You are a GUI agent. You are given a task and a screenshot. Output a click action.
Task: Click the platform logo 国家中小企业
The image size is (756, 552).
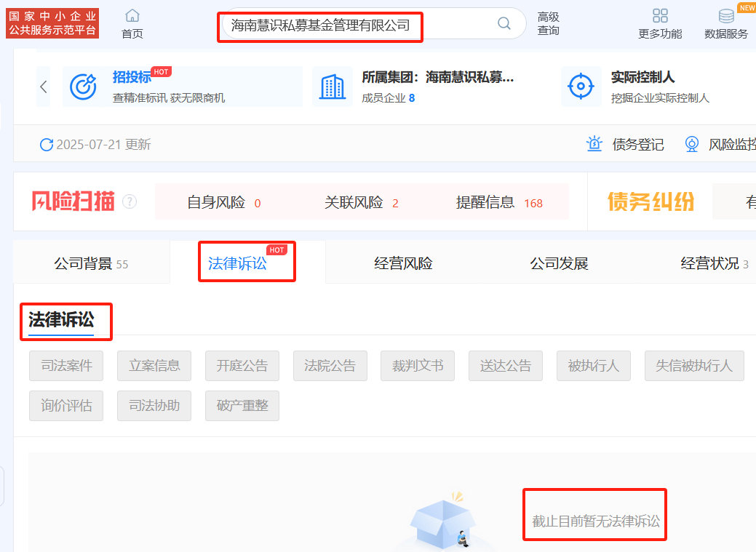[x=52, y=23]
